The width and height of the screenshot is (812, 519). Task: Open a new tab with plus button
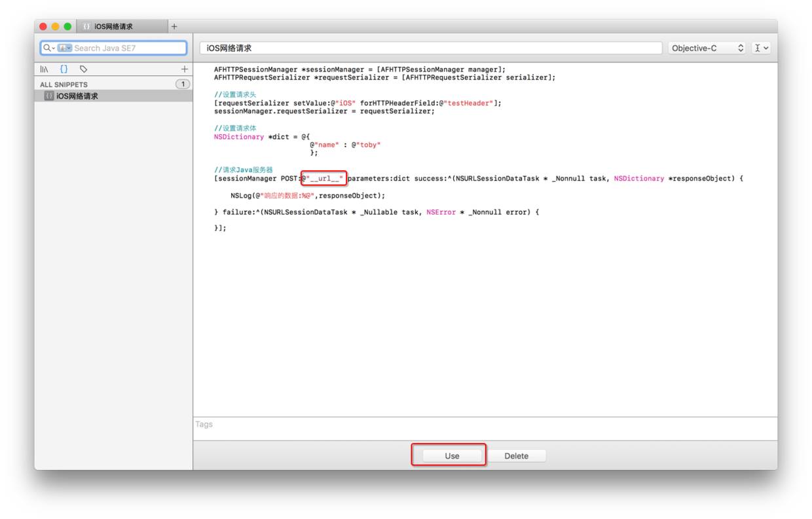(174, 27)
